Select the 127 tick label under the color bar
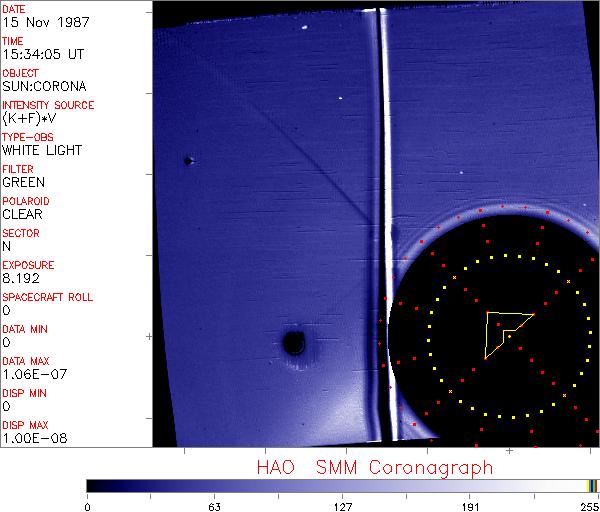Viewport: 600px width, 512px height. click(x=343, y=505)
